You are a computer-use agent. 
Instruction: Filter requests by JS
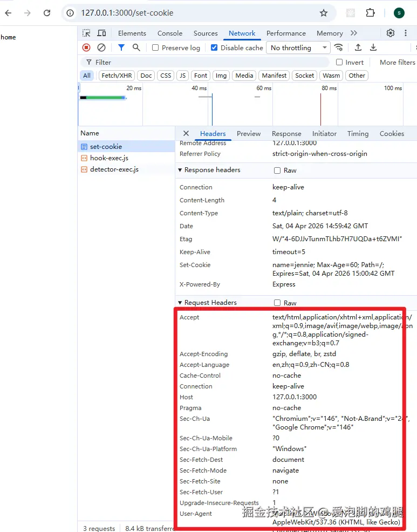(182, 76)
